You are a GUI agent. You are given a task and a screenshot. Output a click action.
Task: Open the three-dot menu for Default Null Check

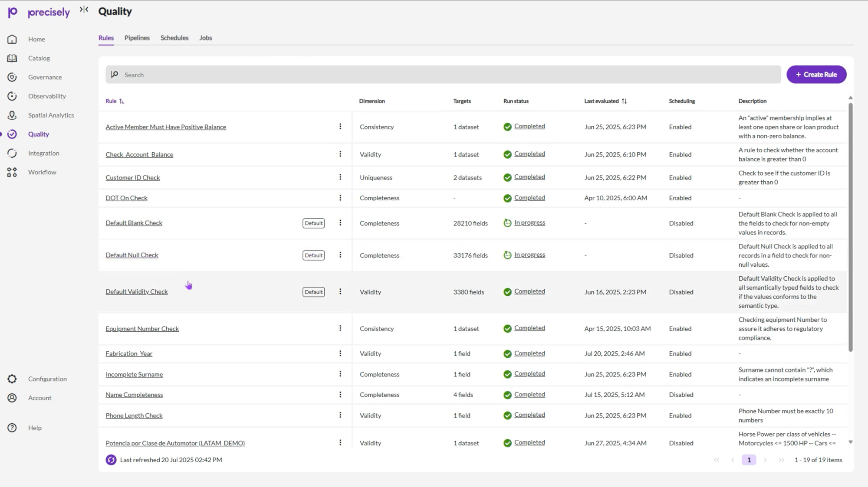(x=340, y=255)
